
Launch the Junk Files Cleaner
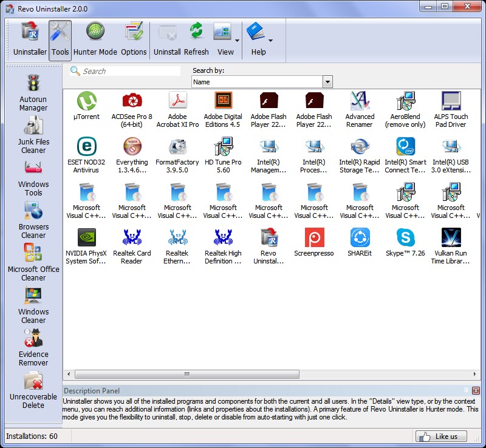33,135
